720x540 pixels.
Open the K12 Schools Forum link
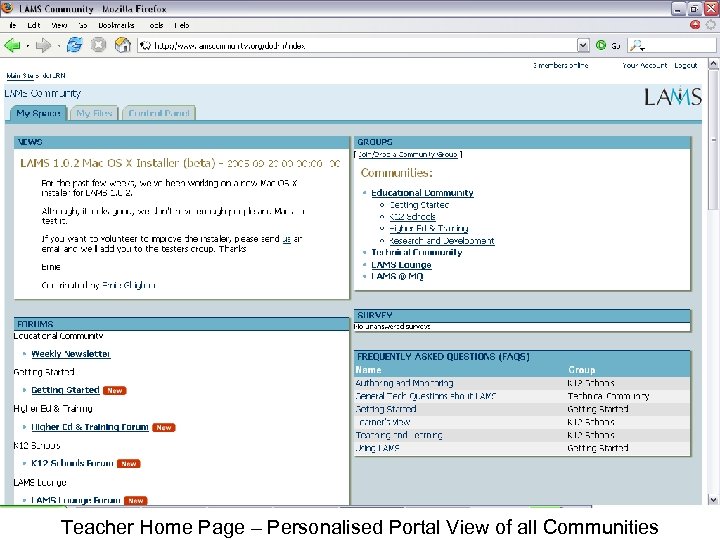72,463
